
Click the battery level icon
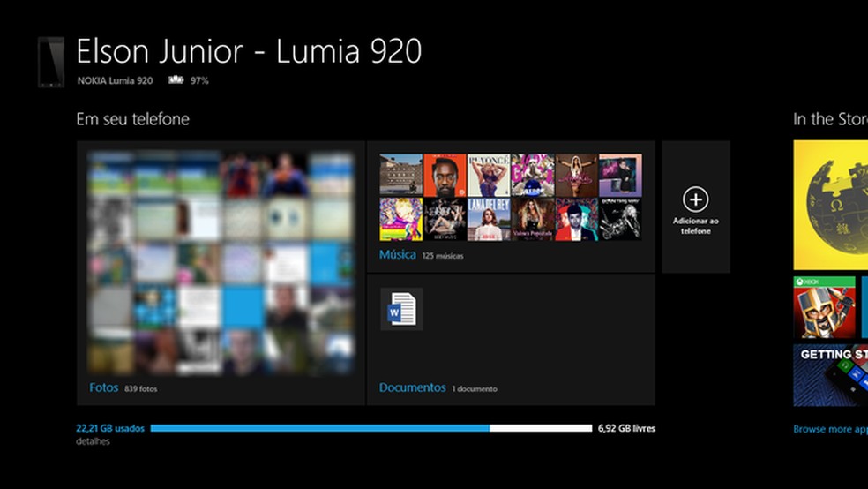[x=176, y=80]
